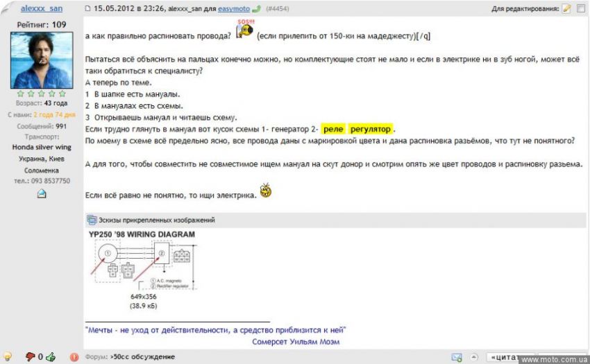The height and width of the screenshot is (364, 590).
Task: Click the private message envelope icon under the phone number
Action: tap(42, 193)
